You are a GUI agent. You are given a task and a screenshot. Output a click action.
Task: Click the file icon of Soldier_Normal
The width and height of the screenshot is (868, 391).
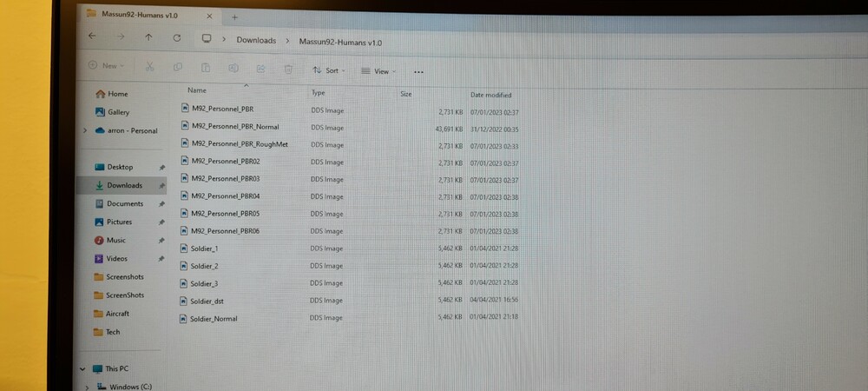point(184,319)
